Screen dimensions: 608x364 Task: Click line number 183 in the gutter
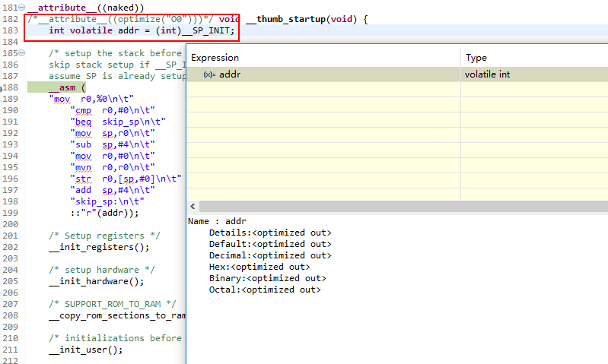coord(11,30)
